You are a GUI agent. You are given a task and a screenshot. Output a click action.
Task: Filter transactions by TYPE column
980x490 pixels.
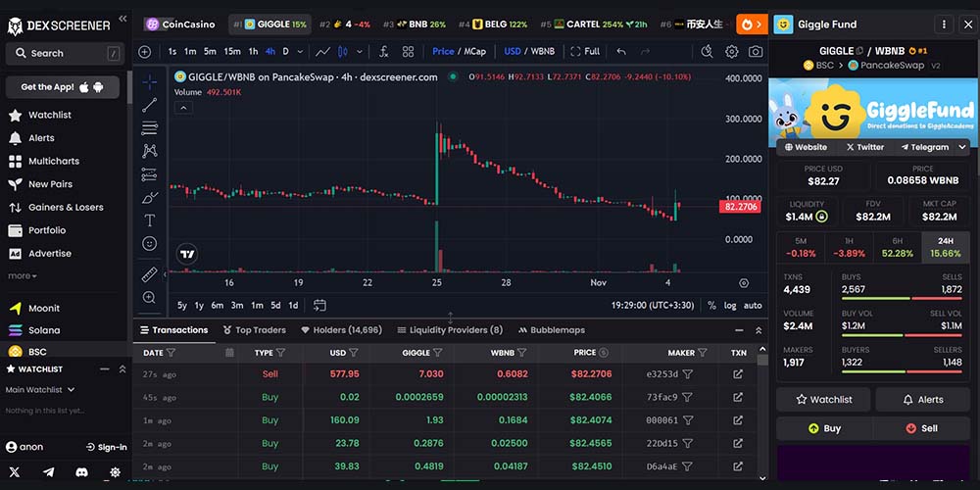click(x=280, y=353)
